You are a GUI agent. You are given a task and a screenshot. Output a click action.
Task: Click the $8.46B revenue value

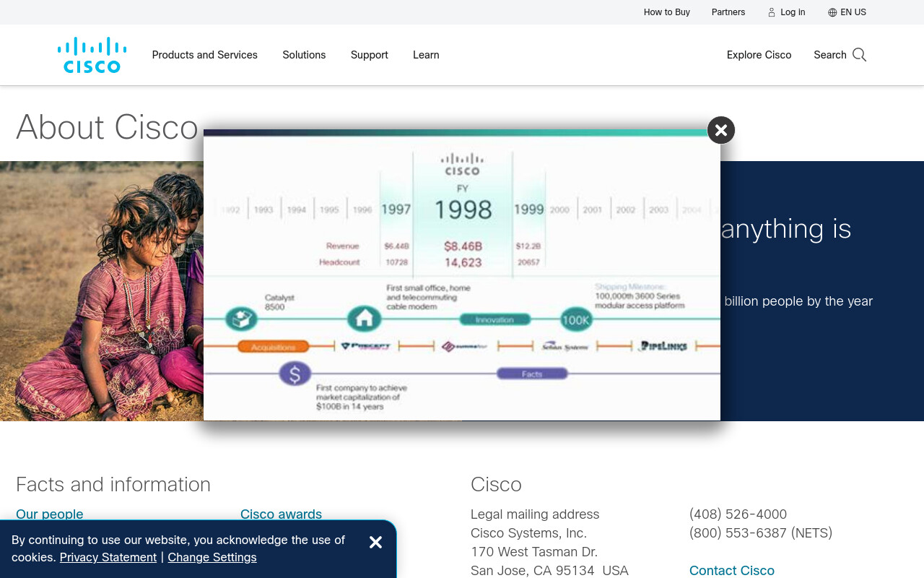click(x=463, y=246)
